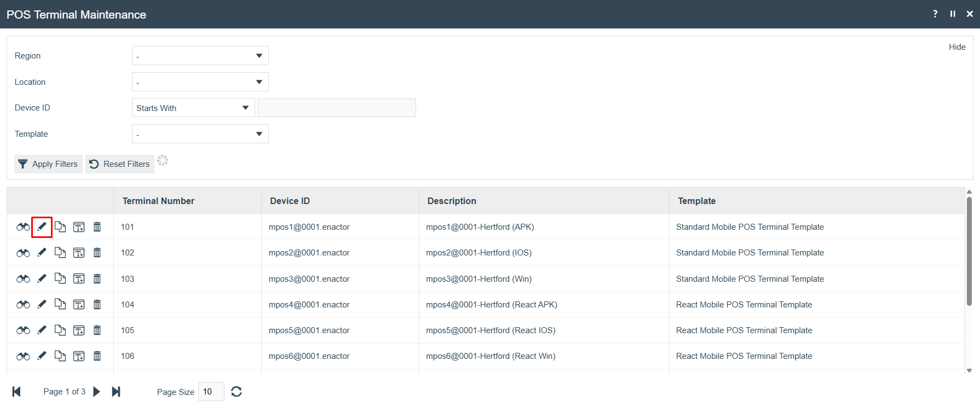Go to first page
The image size is (980, 407).
tap(16, 392)
